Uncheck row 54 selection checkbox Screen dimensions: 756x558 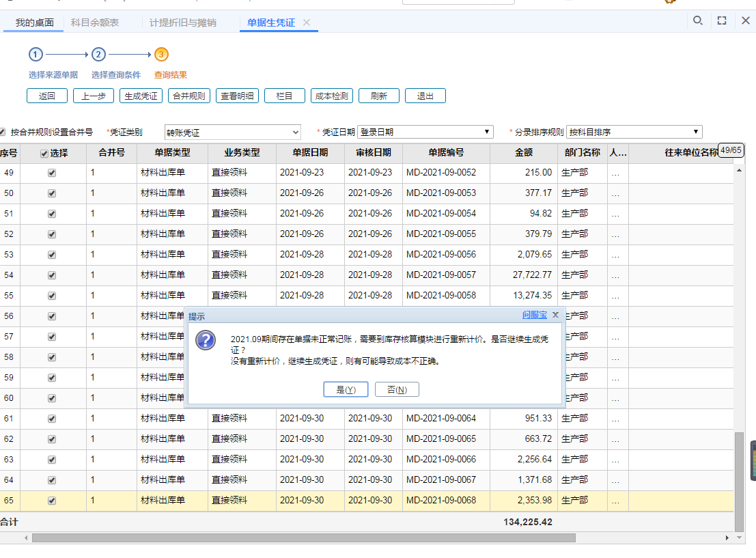(x=52, y=275)
